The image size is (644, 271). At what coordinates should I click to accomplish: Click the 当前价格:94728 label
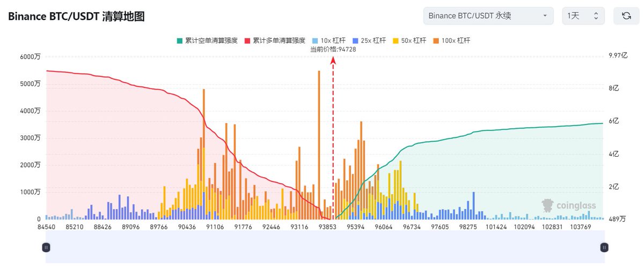(x=333, y=49)
